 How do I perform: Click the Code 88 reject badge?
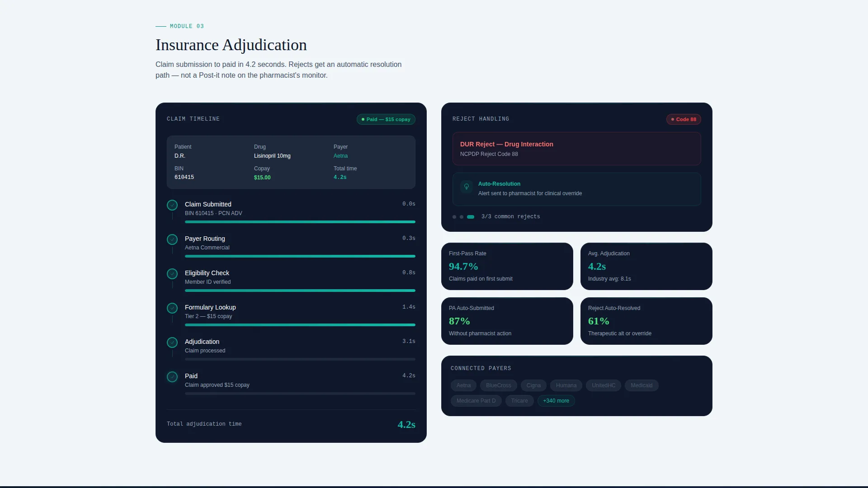pos(684,119)
